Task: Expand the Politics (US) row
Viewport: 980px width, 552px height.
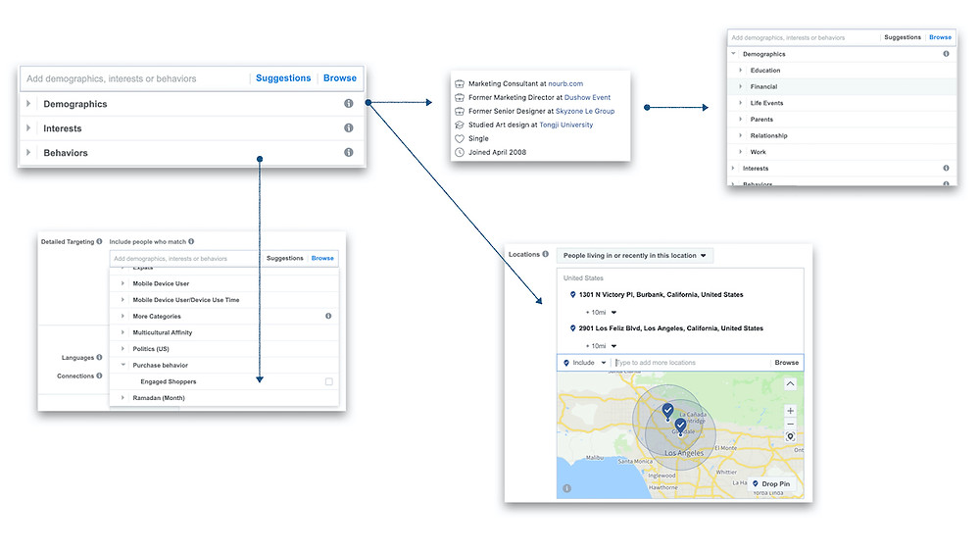Action: pyautogui.click(x=122, y=348)
